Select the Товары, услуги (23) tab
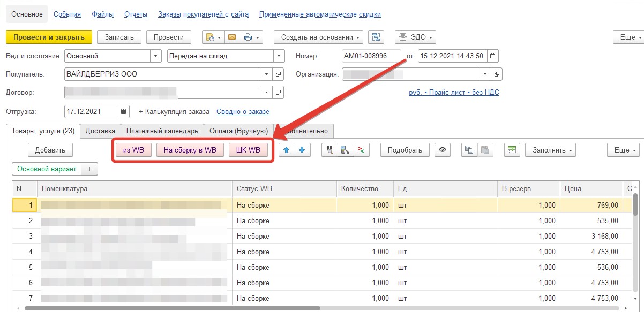This screenshot has width=644, height=312. pos(43,131)
